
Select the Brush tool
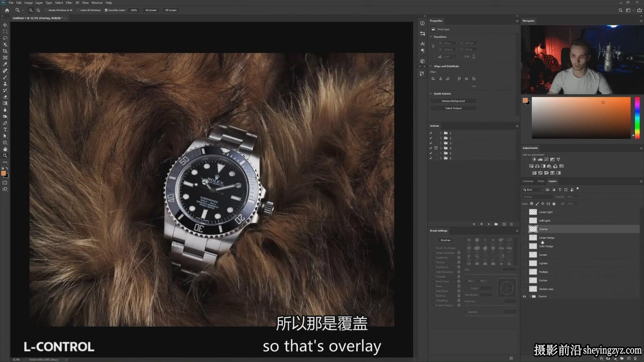pos(5,77)
